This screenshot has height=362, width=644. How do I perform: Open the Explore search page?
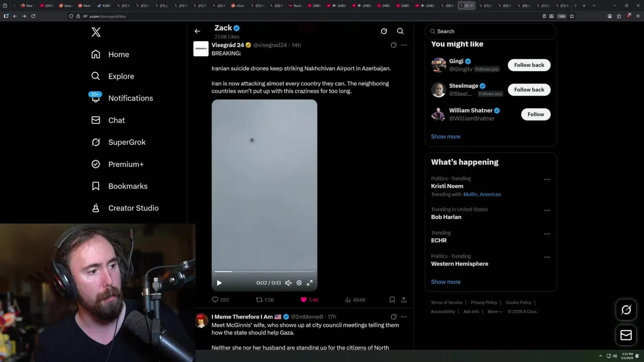click(x=113, y=76)
